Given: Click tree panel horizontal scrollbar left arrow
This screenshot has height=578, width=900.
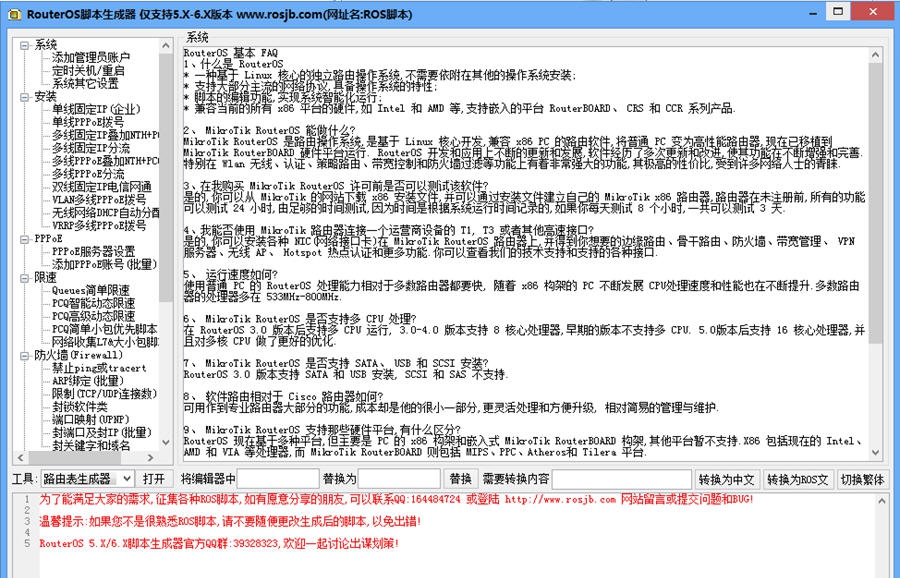Looking at the screenshot, I should pyautogui.click(x=21, y=457).
